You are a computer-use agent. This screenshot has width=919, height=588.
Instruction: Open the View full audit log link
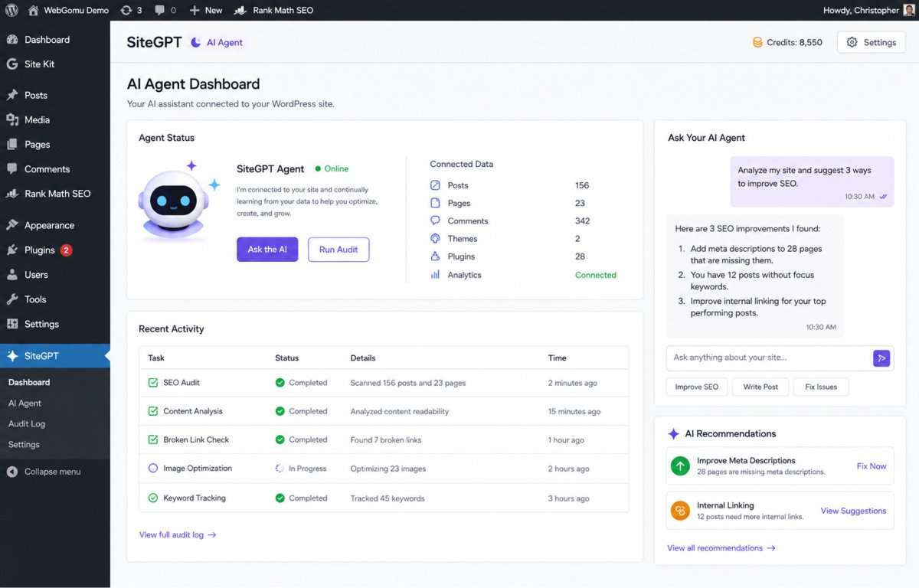pos(178,535)
